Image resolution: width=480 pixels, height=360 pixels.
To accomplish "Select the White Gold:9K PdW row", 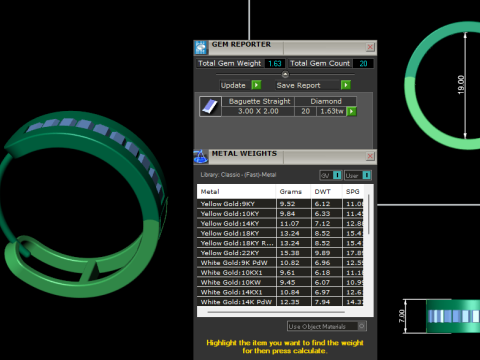I will point(280,263).
